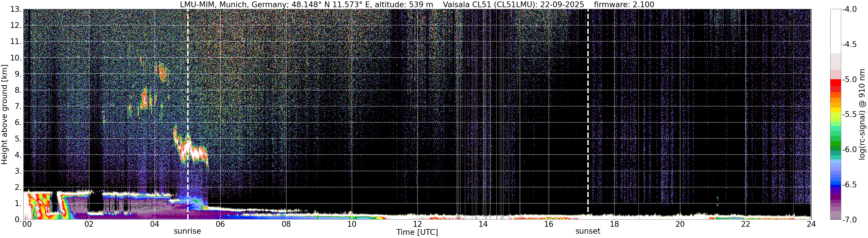Click the '24' time axis tick label
The image size is (868, 238).
point(811,224)
